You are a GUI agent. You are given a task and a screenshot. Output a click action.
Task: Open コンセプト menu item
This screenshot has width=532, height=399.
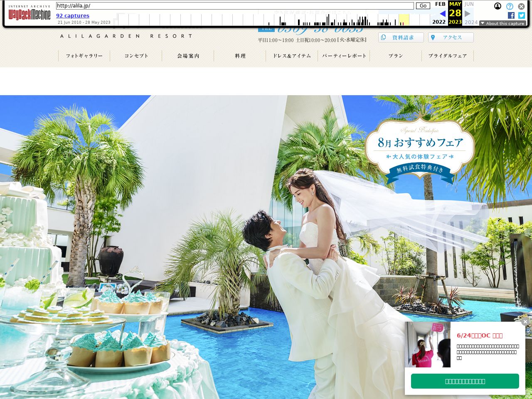[136, 56]
